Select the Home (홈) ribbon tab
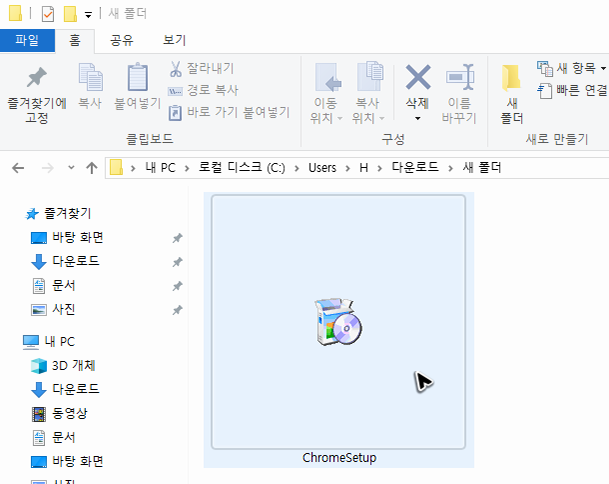The height and width of the screenshot is (484, 609). tap(75, 40)
